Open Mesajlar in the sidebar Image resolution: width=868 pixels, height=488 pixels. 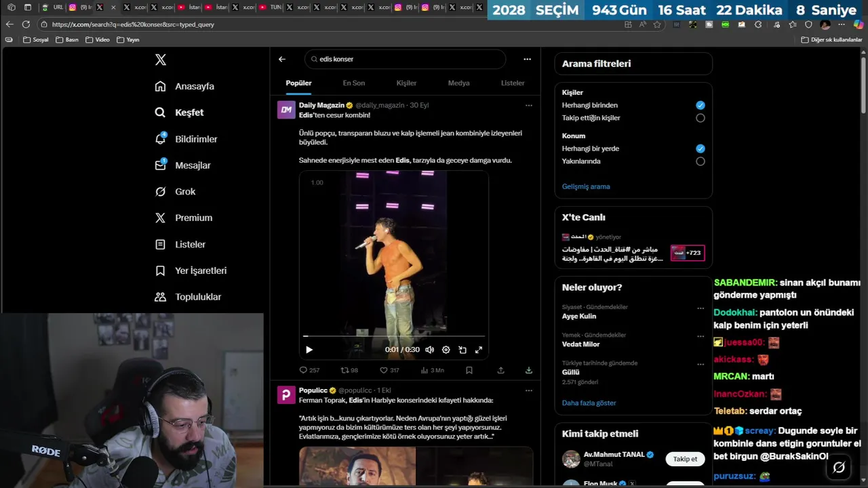pyautogui.click(x=182, y=165)
